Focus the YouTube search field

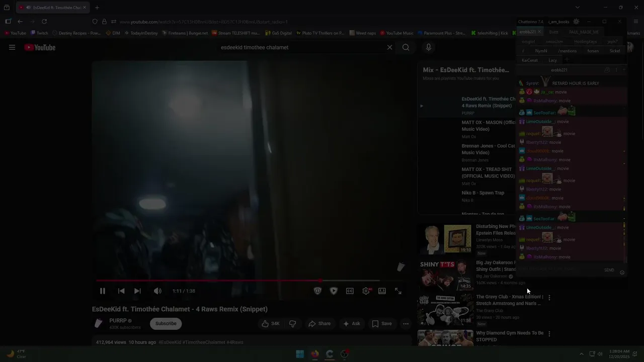(x=302, y=47)
